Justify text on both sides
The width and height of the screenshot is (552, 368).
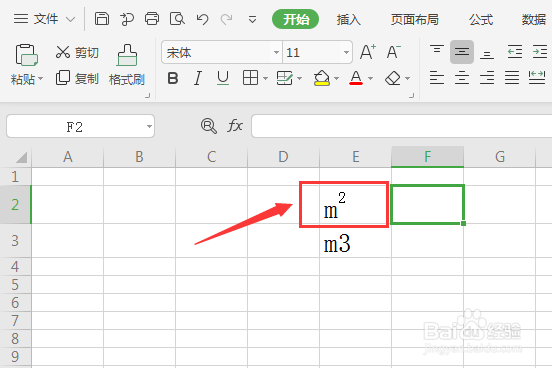coord(512,78)
